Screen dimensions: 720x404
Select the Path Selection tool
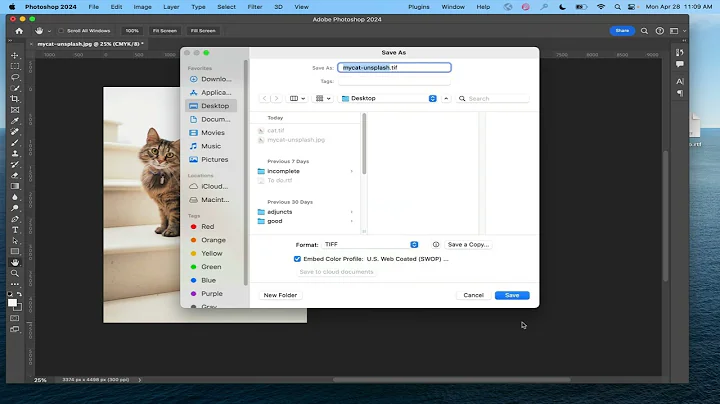(15, 241)
